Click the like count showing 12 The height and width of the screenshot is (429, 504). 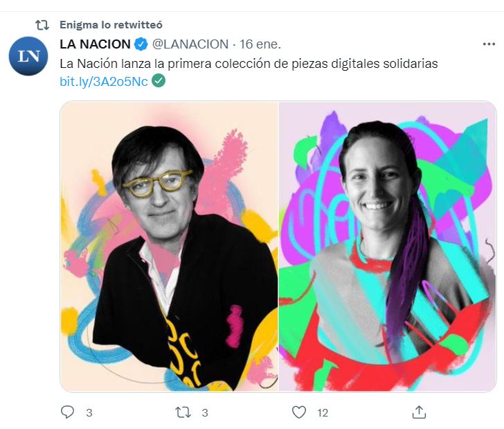(x=323, y=412)
